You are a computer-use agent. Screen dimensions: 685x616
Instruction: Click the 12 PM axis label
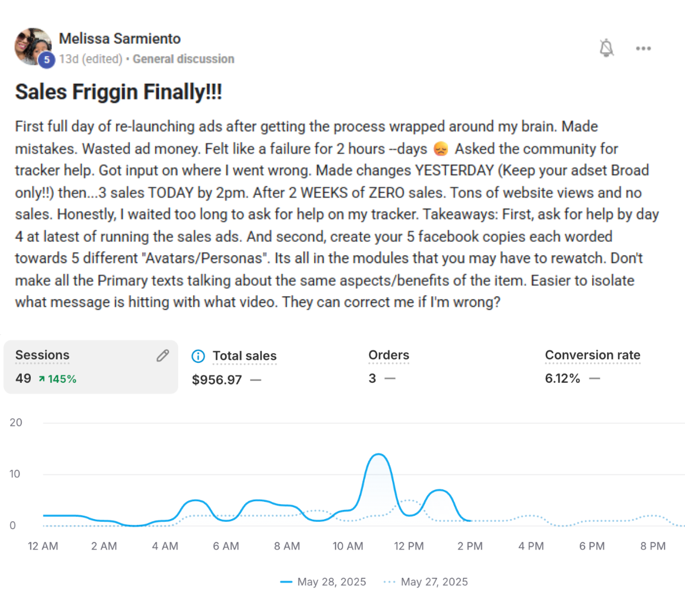[409, 546]
